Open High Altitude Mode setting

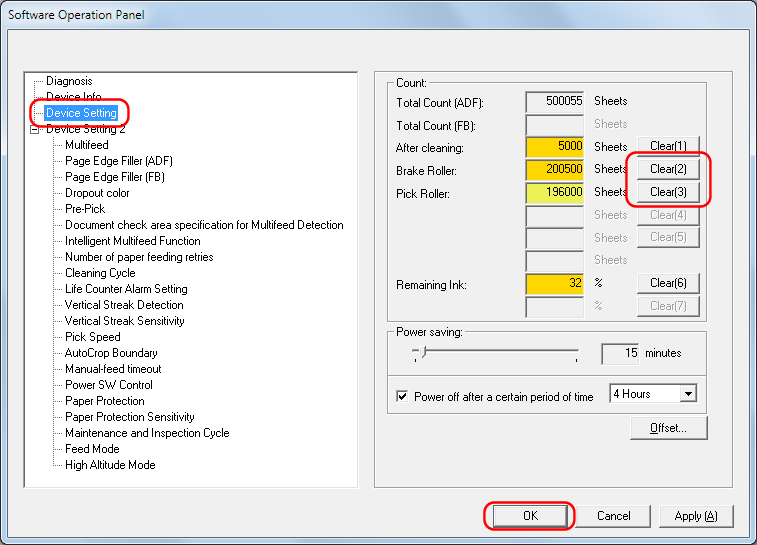pos(110,465)
